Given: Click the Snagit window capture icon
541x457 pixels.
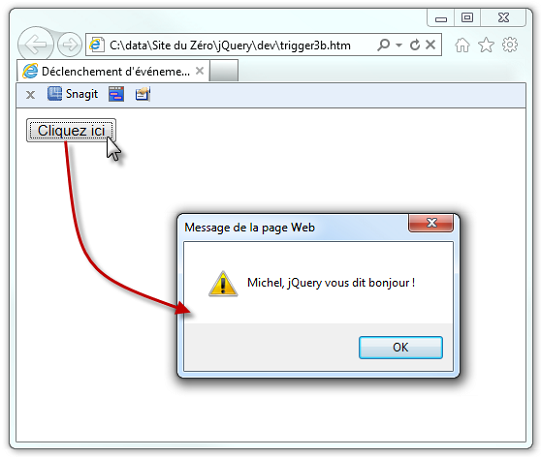Looking at the screenshot, I should tap(116, 94).
